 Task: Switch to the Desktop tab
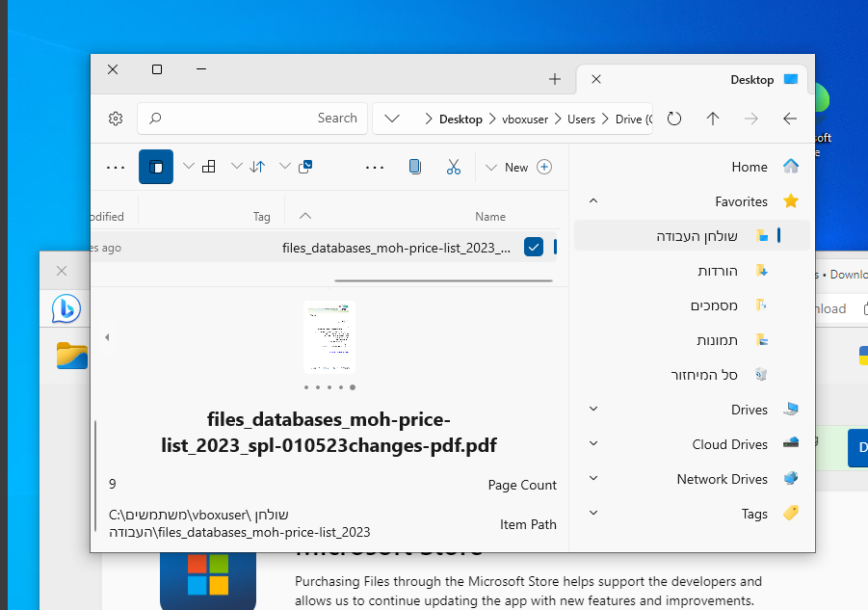[748, 79]
